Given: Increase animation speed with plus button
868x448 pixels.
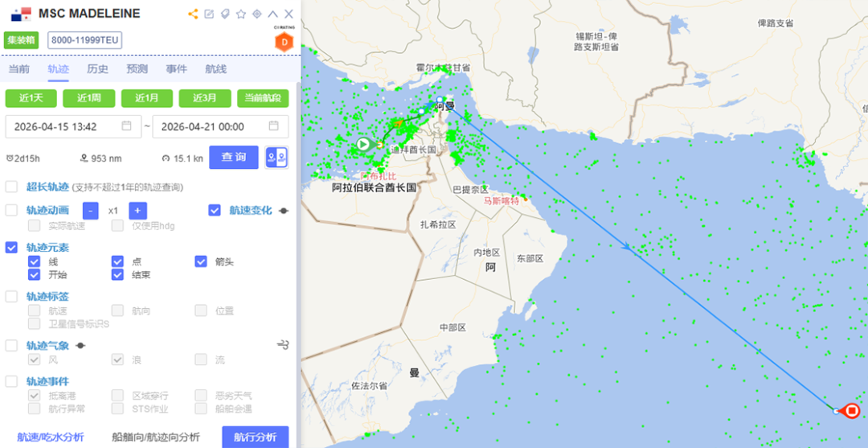Looking at the screenshot, I should click(138, 211).
